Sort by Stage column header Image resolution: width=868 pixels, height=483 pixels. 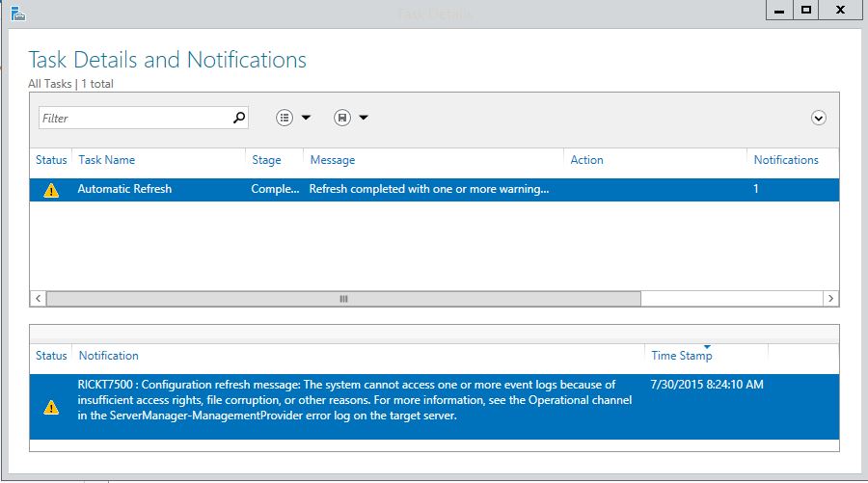(x=266, y=160)
